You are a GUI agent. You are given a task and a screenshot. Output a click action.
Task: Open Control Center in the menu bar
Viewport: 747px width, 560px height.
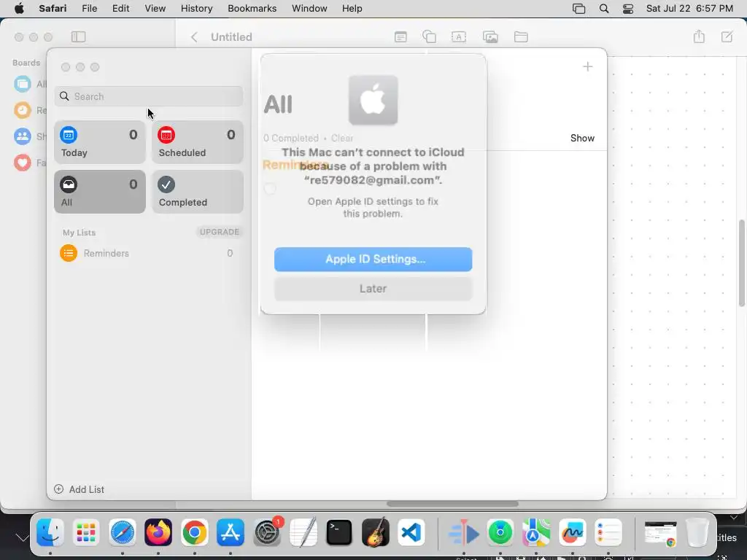tap(628, 9)
